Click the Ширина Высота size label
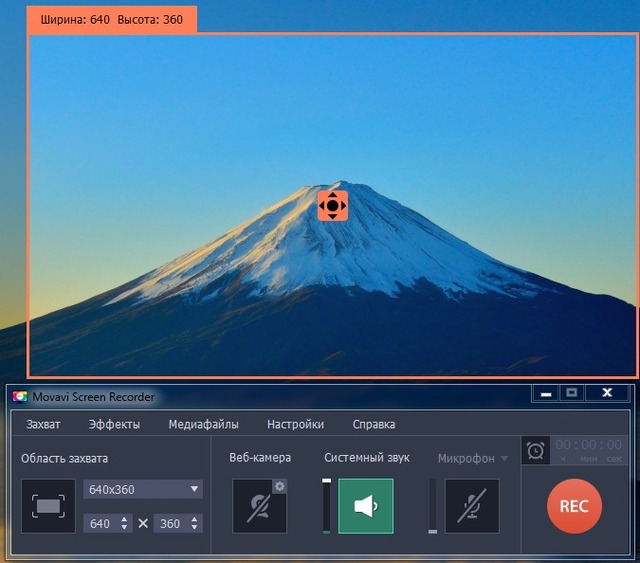 [112, 20]
